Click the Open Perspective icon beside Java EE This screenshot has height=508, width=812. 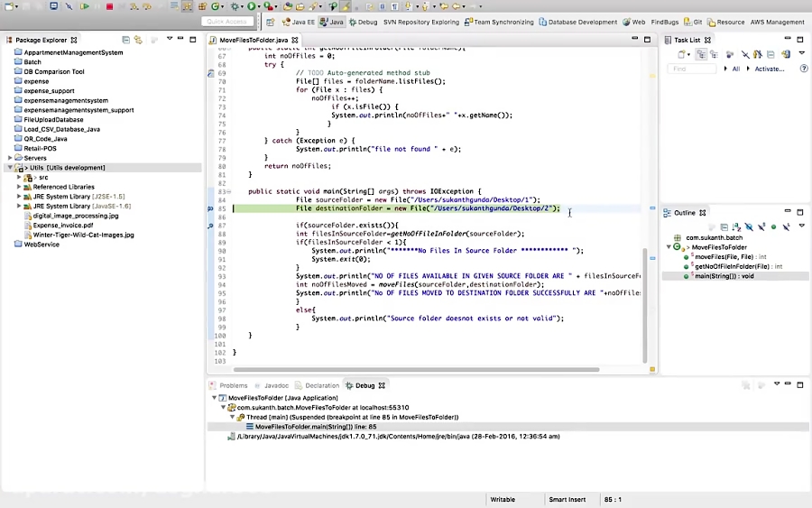point(271,22)
